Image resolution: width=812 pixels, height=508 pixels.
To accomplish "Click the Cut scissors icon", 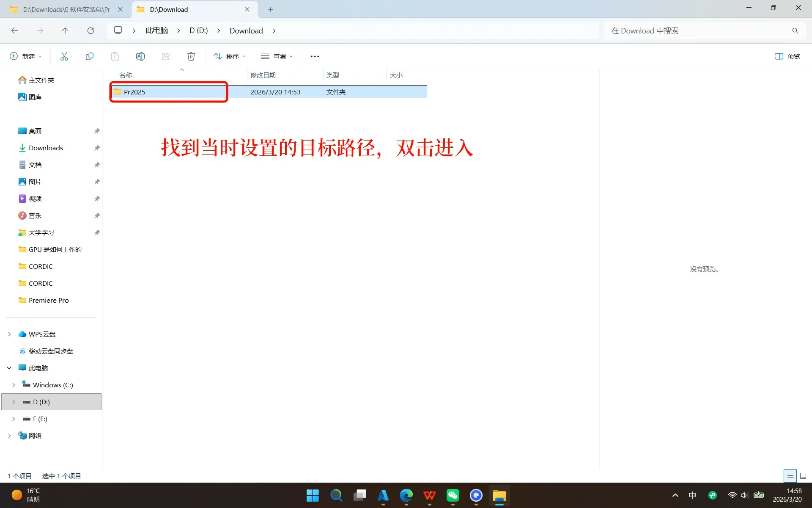I will click(x=64, y=56).
